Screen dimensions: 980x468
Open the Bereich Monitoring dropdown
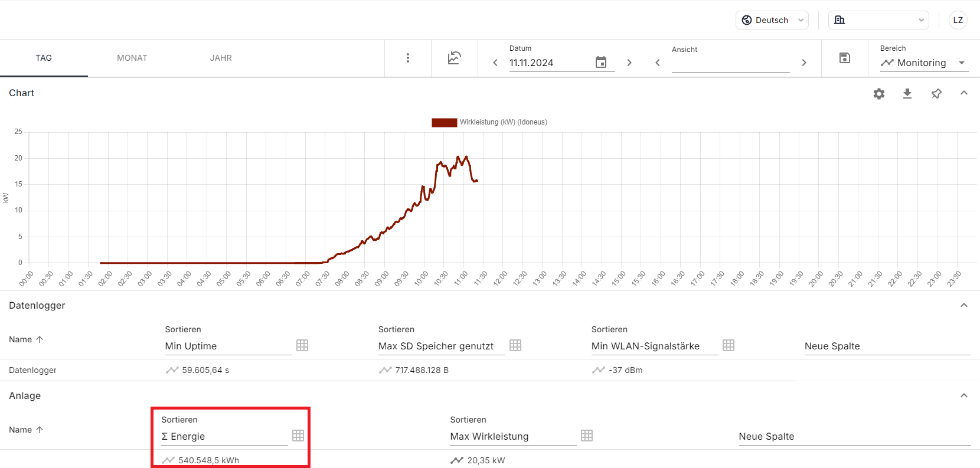click(x=923, y=63)
